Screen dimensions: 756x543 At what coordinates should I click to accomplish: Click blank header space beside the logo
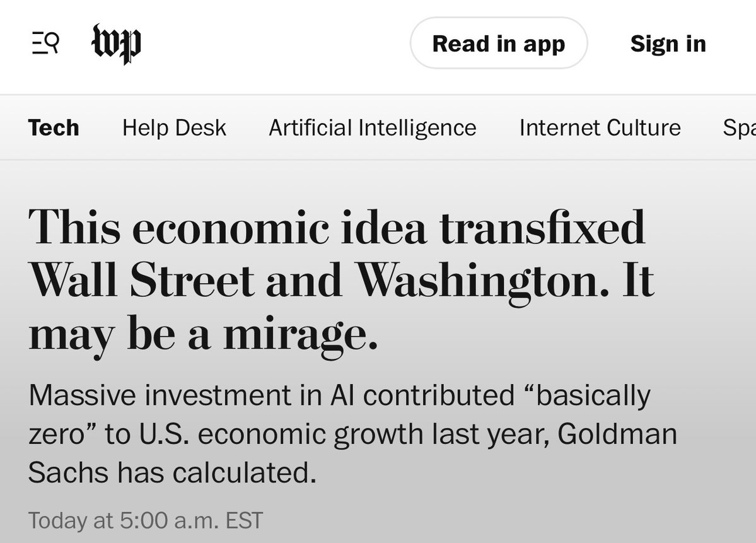tap(271, 44)
